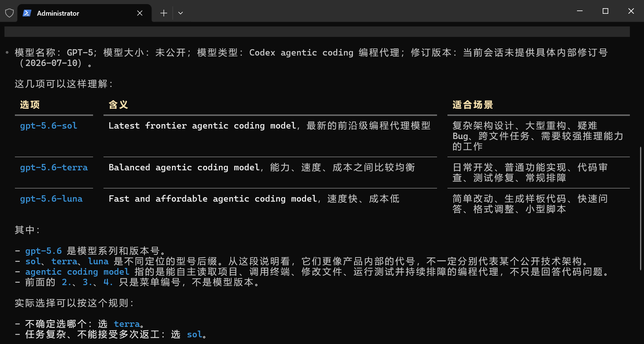The image size is (644, 344).
Task: Click 'luna' in the suffix bullet line
Action: [98, 261]
